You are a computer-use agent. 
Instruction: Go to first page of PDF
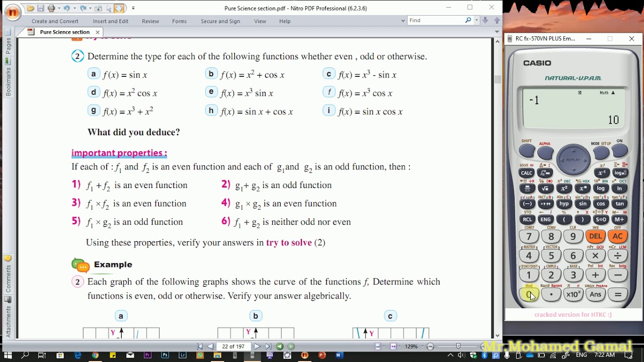200,346
